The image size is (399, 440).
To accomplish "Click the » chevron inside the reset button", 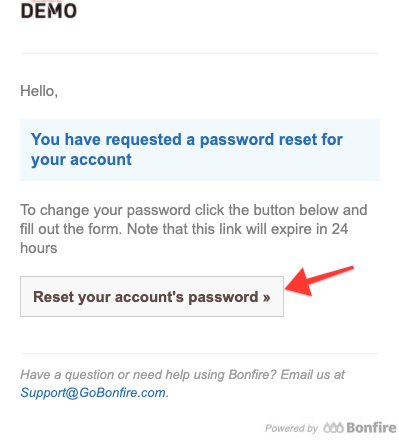I will (x=266, y=297).
